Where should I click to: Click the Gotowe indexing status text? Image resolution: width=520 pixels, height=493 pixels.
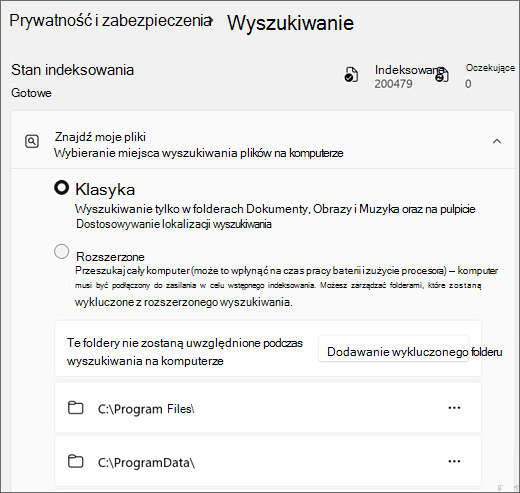[x=31, y=93]
